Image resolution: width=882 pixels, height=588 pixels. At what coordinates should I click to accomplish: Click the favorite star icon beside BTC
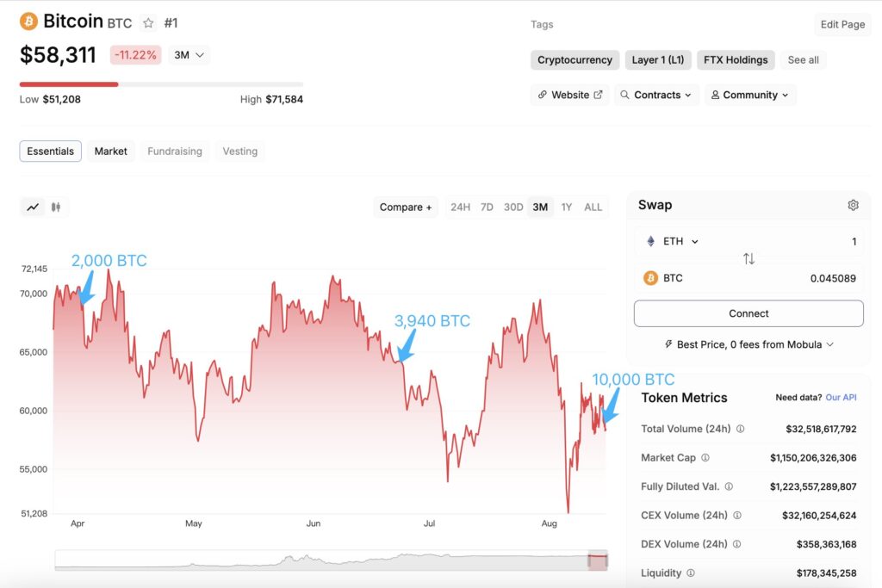[x=148, y=23]
